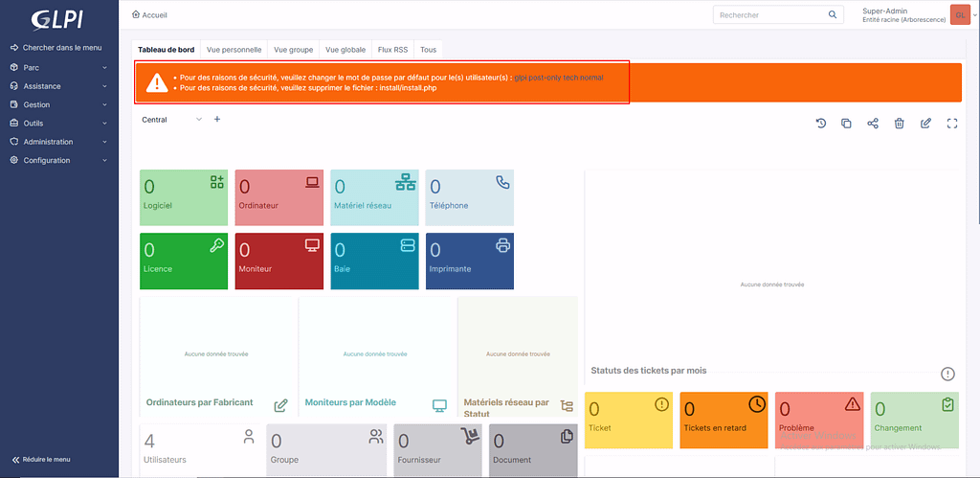Open the Central dashboard dropdown
980x478 pixels.
[x=172, y=120]
